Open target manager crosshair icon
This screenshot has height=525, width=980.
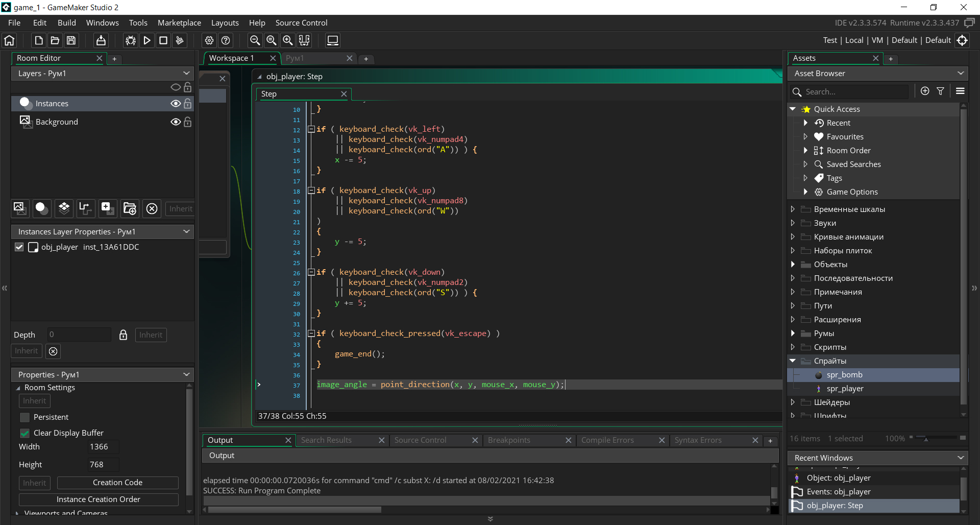[962, 40]
